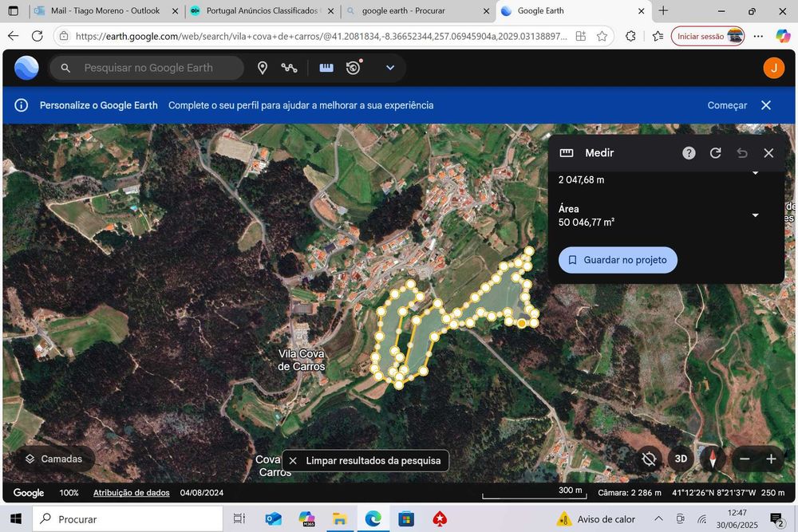
Task: Switch to google earth - Procurar tab
Action: tap(417, 10)
